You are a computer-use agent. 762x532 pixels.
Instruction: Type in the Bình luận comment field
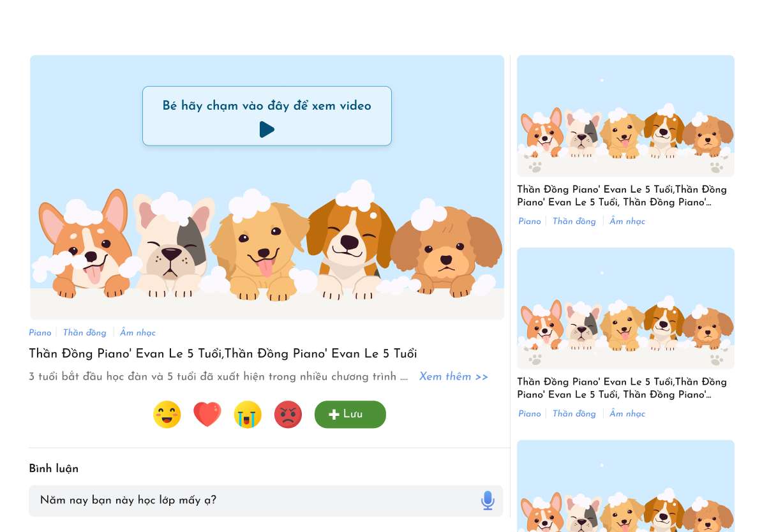click(255, 501)
